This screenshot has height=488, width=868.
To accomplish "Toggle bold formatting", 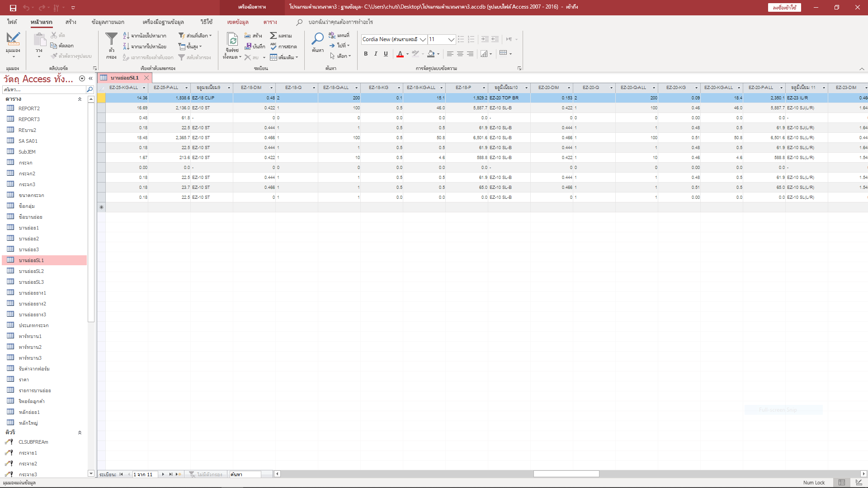I will coord(366,54).
